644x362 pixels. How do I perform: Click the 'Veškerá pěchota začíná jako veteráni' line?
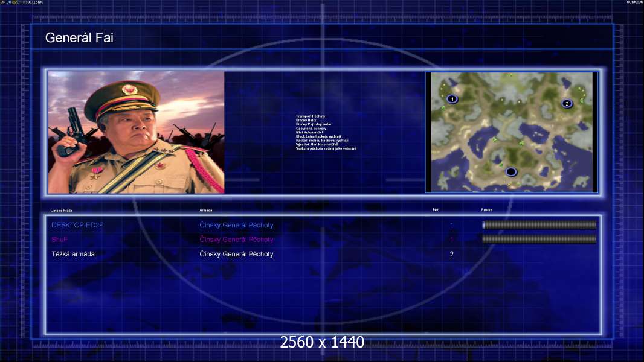pos(326,148)
